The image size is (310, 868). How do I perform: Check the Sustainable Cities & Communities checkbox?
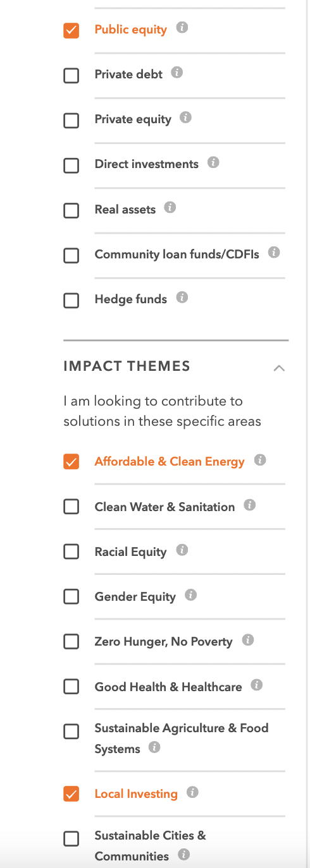tap(71, 838)
